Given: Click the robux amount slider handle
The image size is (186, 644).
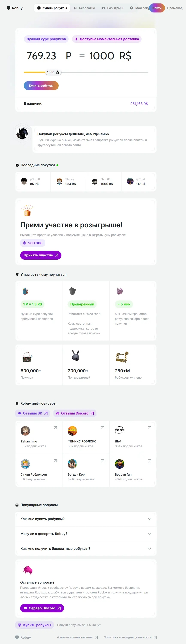Looking at the screenshot, I should point(53,72).
